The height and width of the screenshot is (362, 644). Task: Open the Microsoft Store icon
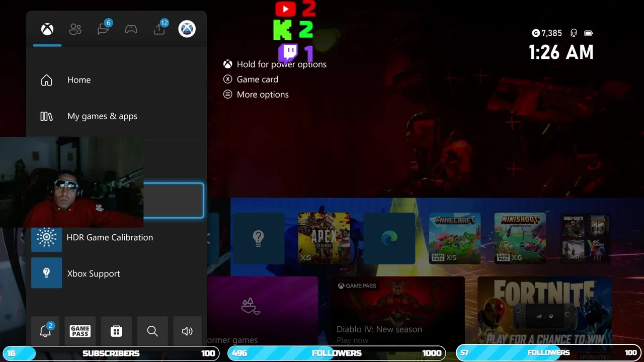[116, 331]
